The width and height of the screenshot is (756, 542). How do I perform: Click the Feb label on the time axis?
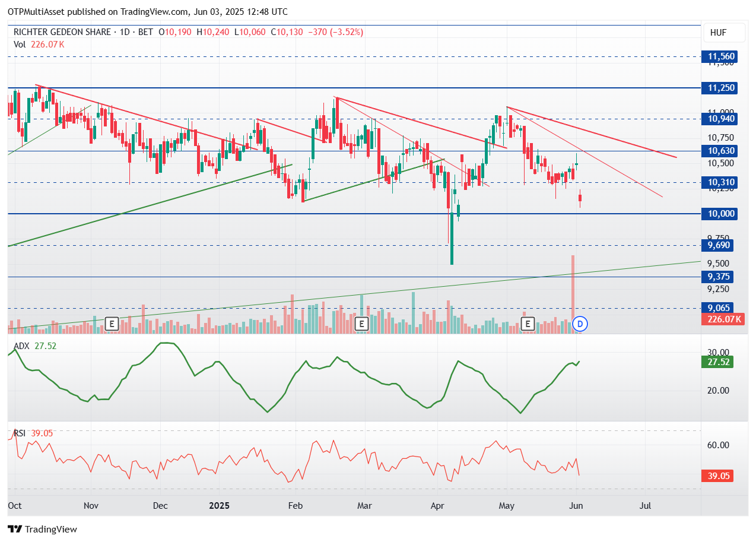(295, 506)
